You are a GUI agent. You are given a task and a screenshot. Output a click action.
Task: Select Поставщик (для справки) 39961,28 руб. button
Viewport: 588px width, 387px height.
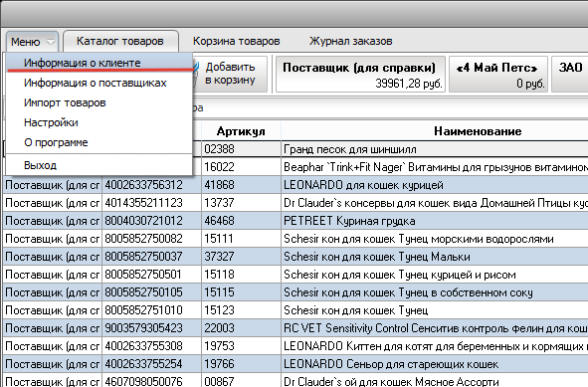pos(360,75)
